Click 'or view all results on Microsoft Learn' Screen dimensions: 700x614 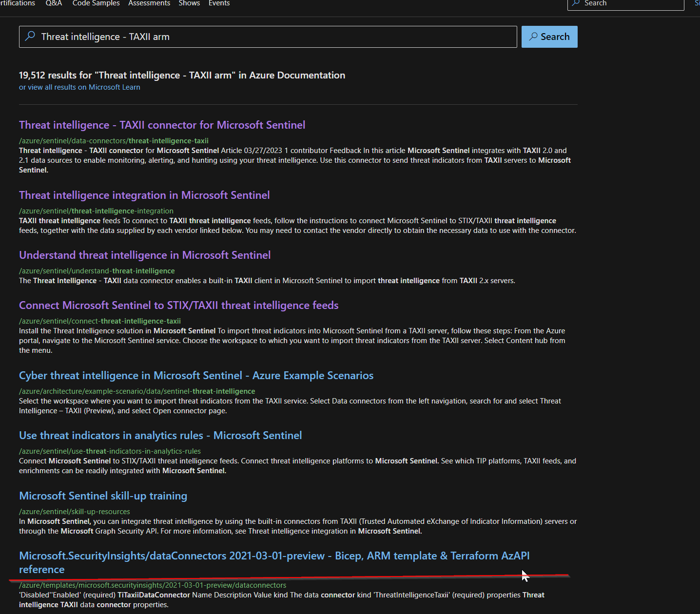pos(79,87)
